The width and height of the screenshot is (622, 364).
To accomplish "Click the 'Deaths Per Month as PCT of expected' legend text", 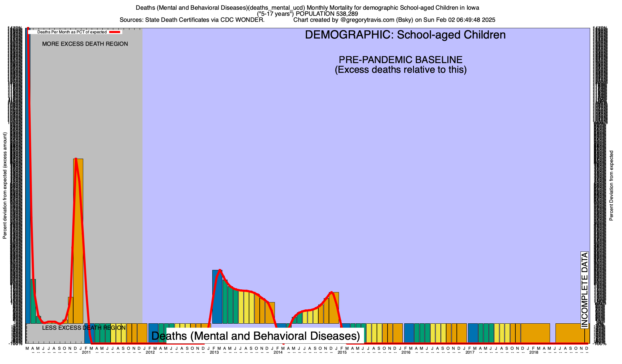I will tap(72, 32).
